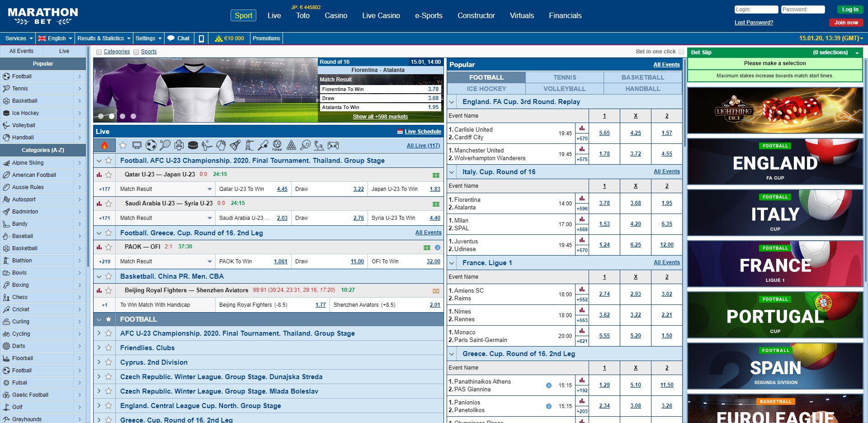Open statistics icon for Juventus vs Udinese

click(582, 240)
